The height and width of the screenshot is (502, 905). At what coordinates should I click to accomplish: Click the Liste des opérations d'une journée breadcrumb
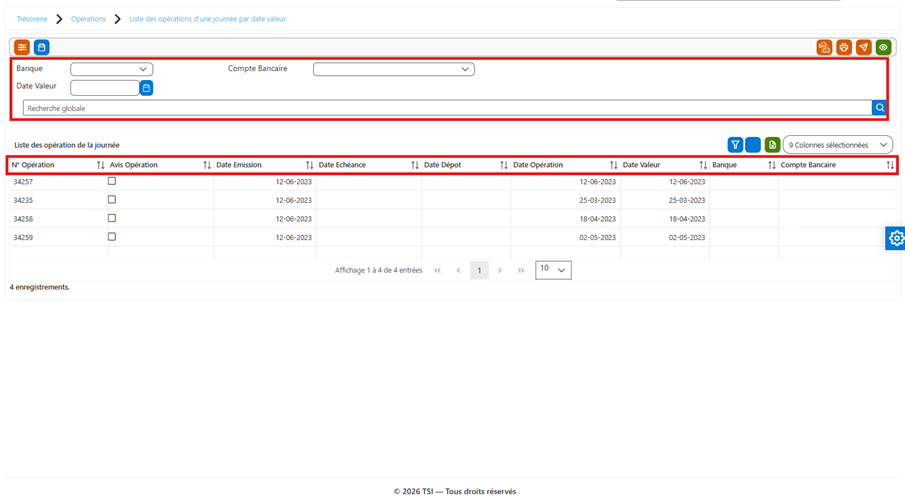coord(207,19)
